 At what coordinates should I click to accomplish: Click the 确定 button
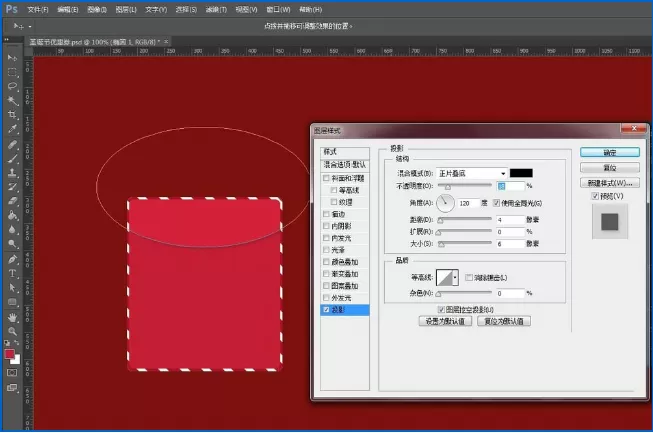click(610, 152)
